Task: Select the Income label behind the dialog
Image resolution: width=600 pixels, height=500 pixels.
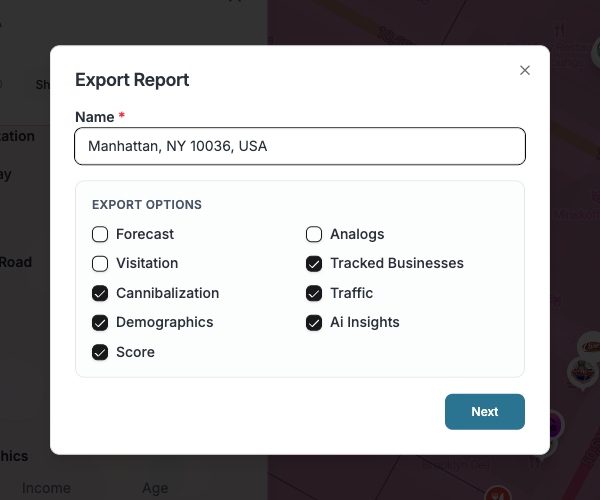Action: point(46,488)
